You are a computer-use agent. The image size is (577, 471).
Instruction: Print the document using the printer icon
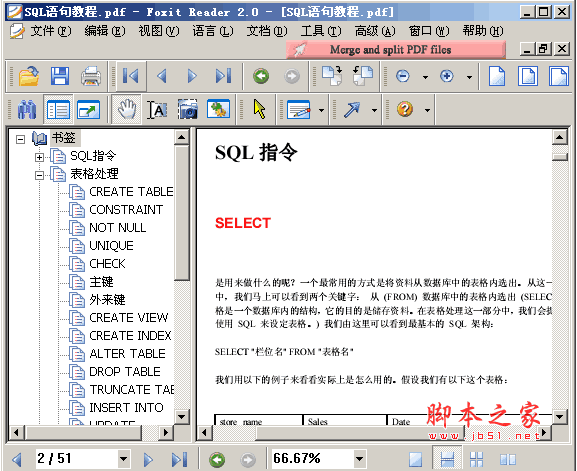pos(91,76)
